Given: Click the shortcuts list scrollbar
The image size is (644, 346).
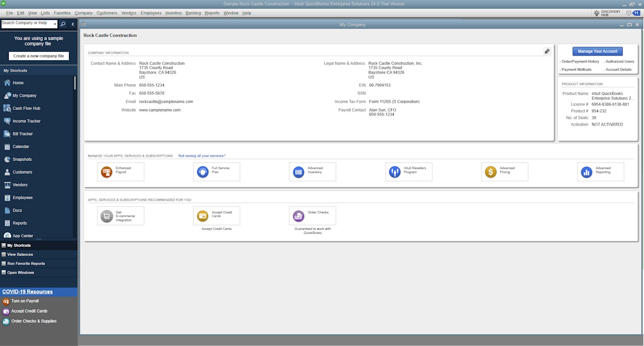Looking at the screenshot, I should click(x=75, y=82).
